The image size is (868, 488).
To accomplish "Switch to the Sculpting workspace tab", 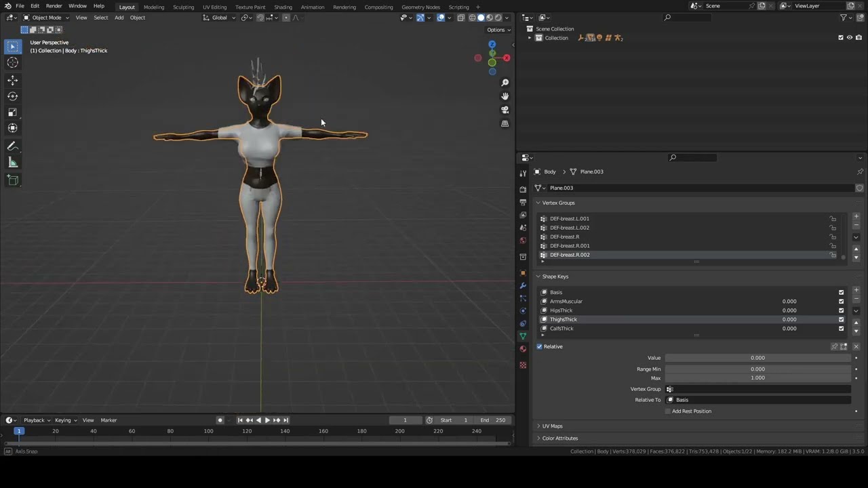I will (183, 7).
